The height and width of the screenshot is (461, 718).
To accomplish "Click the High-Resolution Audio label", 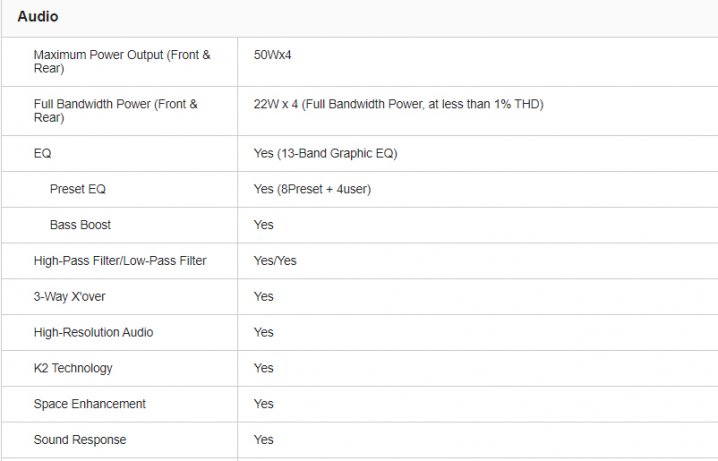I will [x=93, y=332].
